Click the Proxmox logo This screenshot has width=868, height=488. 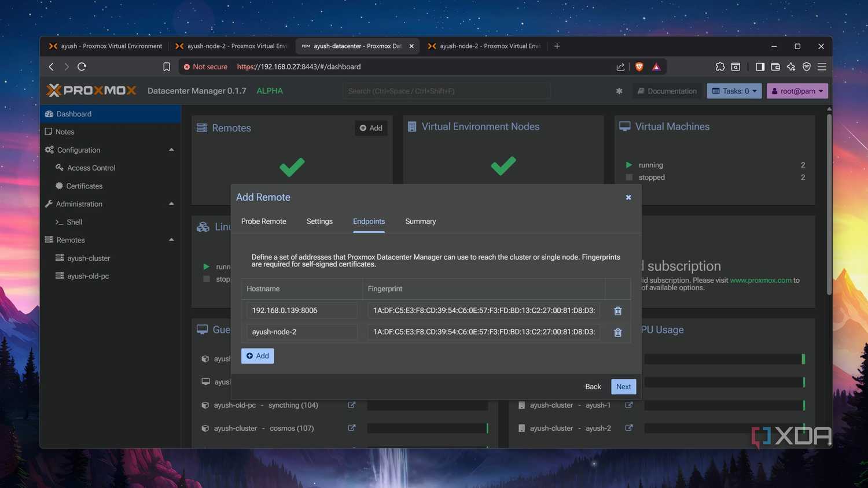pyautogui.click(x=91, y=90)
